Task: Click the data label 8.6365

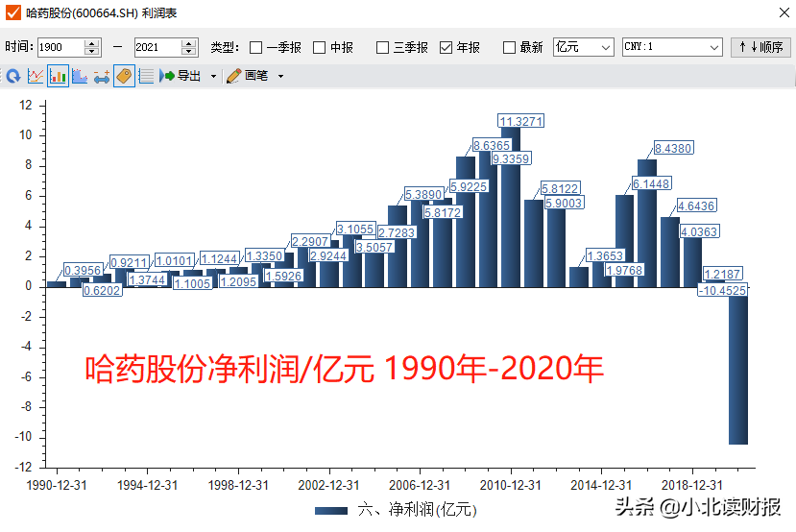Action: (492, 146)
